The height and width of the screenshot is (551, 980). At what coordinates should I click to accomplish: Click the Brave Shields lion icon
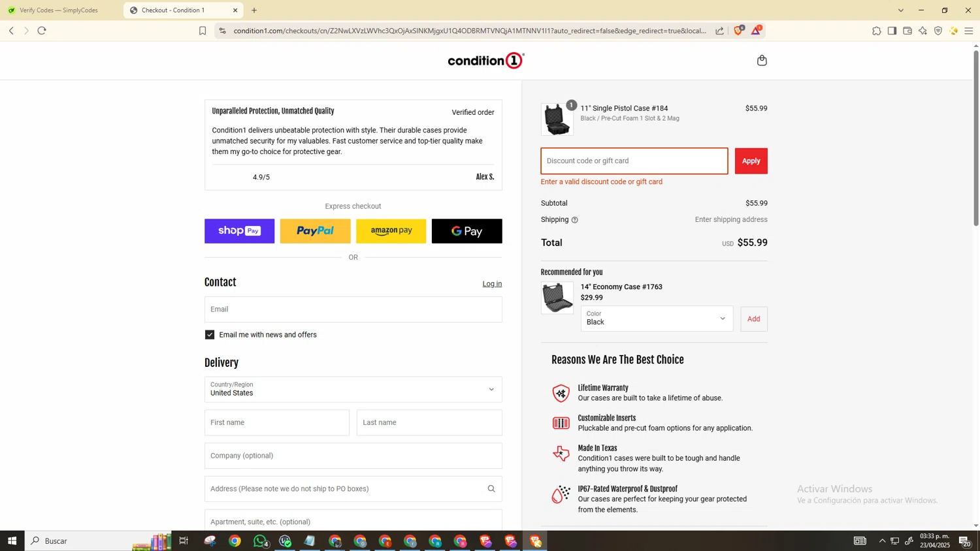click(738, 31)
